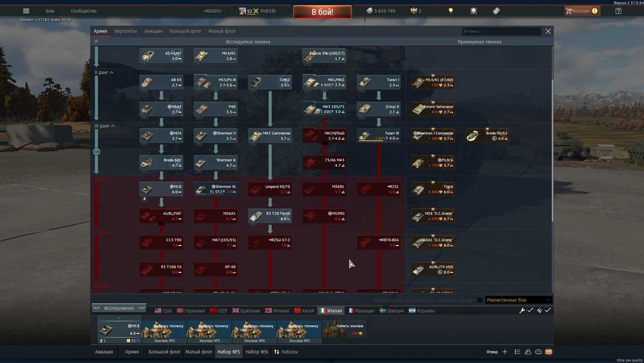Select the Набор №5 preset

(229, 352)
